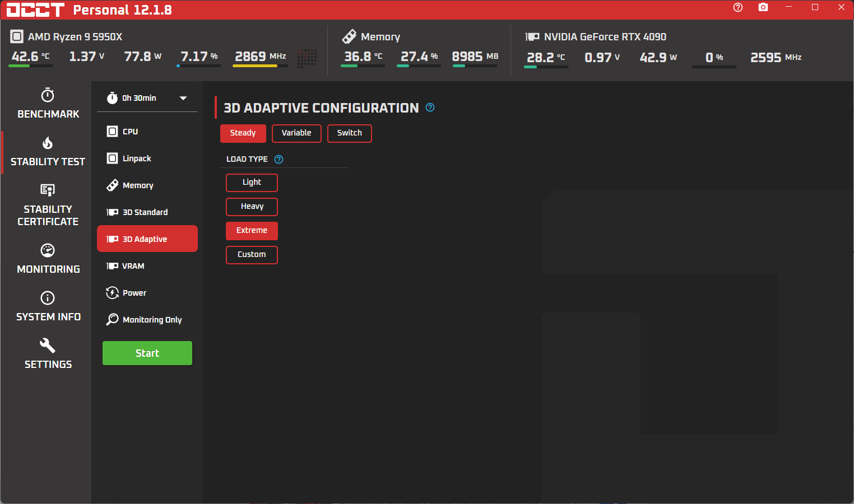Select the Memory test entry
Image resolution: width=854 pixels, height=504 pixels.
click(x=147, y=185)
